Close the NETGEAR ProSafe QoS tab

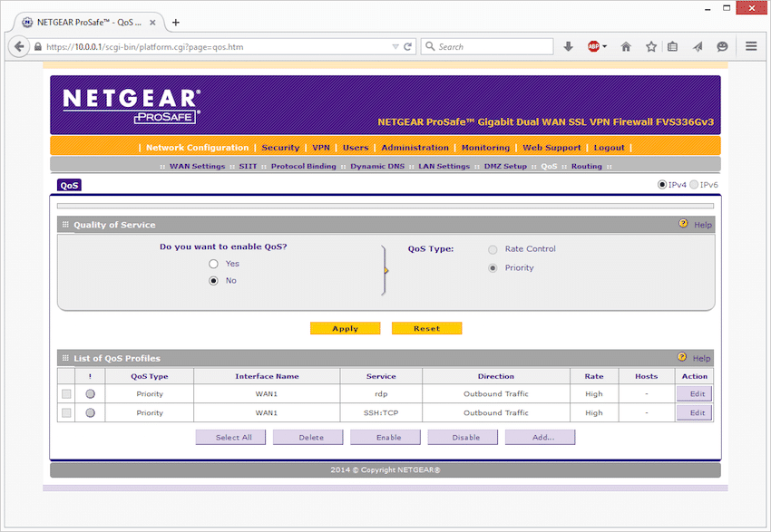(x=152, y=23)
